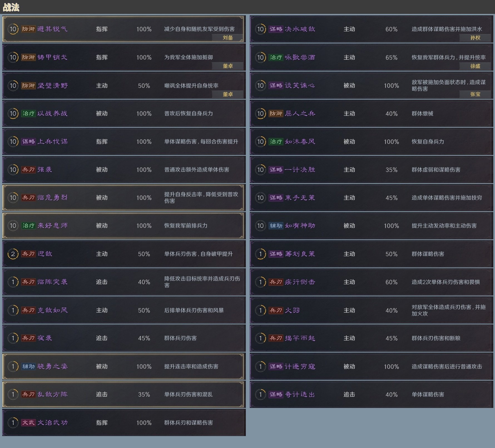The height and width of the screenshot is (448, 495).
Task: Click the 防御 type tag on 铸甲销戈
Action: 28,57
